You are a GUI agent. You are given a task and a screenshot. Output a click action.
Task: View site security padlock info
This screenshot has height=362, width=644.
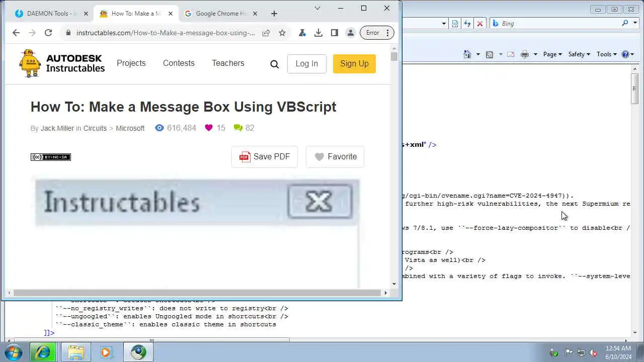coord(68,33)
